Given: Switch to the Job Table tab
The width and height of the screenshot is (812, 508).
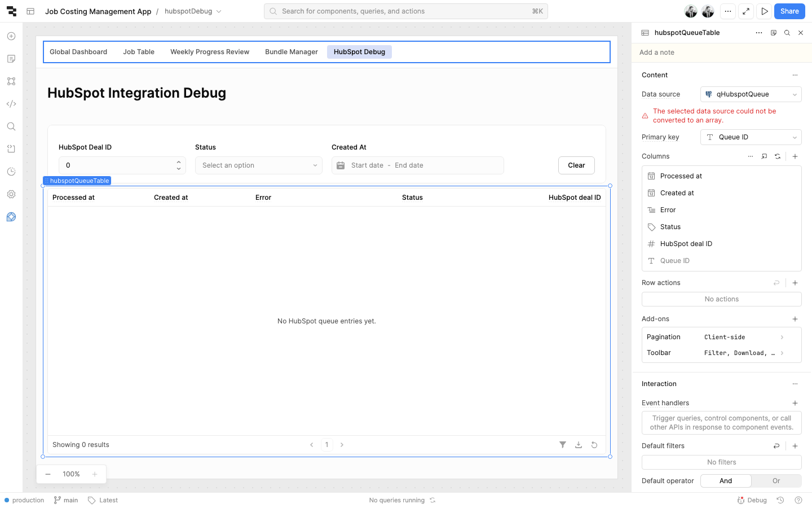Looking at the screenshot, I should (139, 52).
